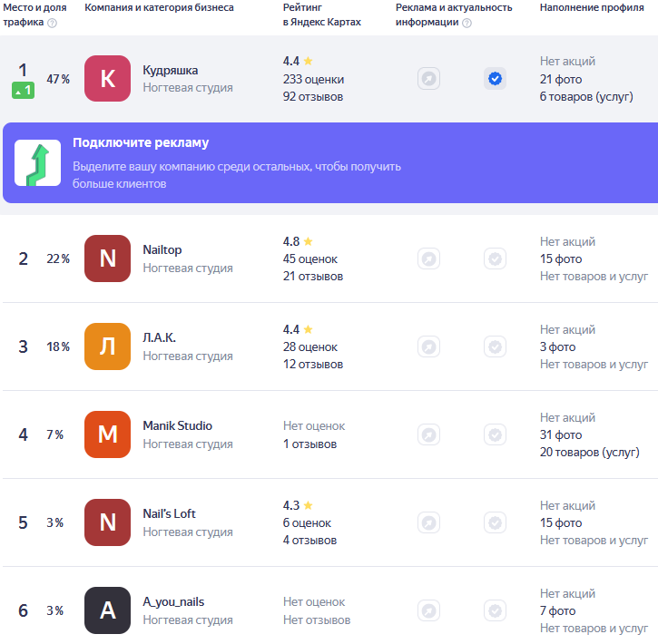Viewport: 658px width, 644px height.
Task: Open the Л.А.К. company name
Action: (x=159, y=338)
